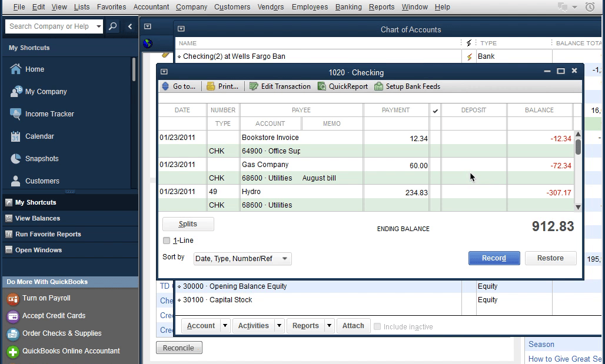Click the Activities button

pos(254,326)
